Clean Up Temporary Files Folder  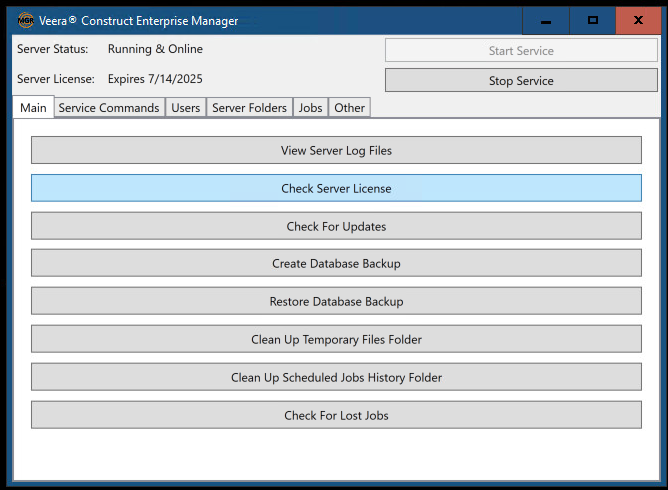click(x=336, y=339)
